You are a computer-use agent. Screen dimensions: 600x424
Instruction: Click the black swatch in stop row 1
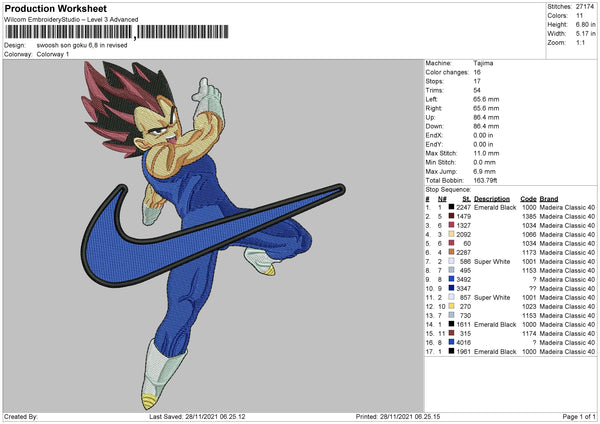(452, 207)
